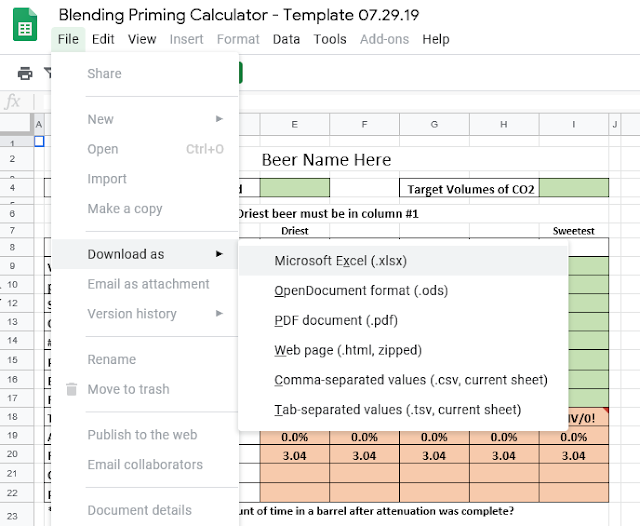Open the Help menu

coord(436,39)
